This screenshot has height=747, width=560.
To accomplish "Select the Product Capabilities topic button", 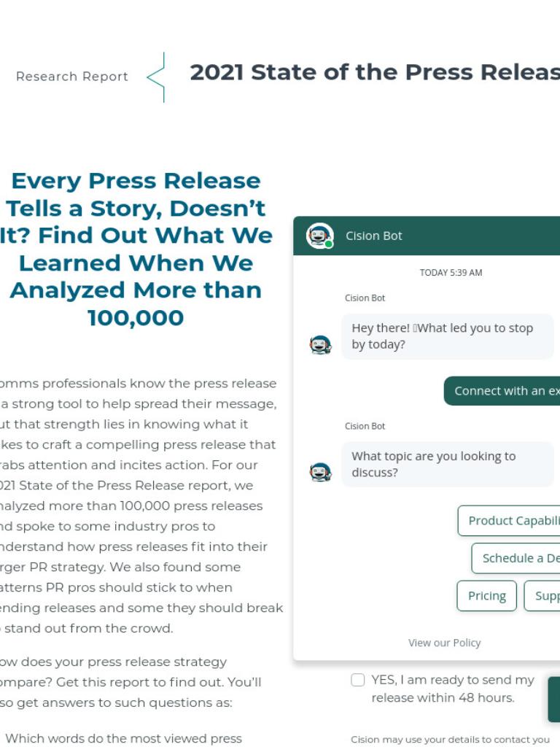I will pos(509,521).
